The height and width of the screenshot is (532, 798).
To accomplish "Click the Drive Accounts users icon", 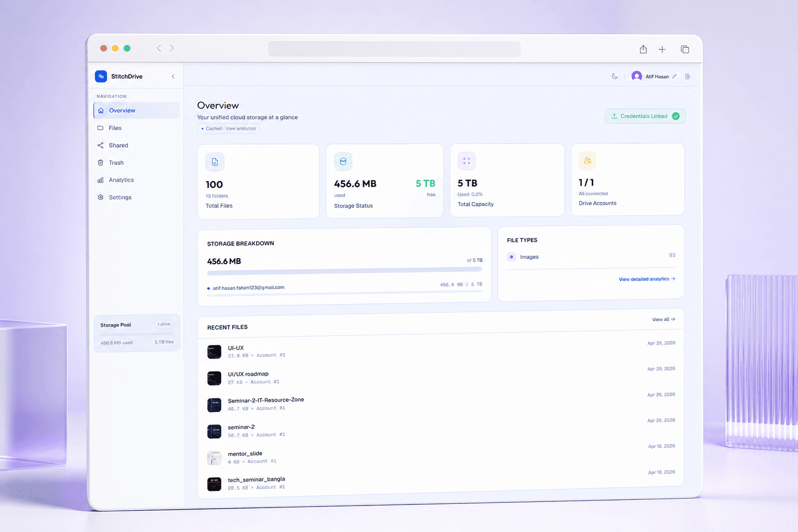I will [x=588, y=161].
